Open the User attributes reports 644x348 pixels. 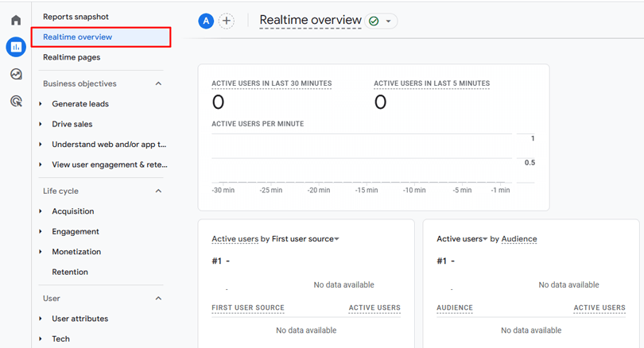point(80,319)
